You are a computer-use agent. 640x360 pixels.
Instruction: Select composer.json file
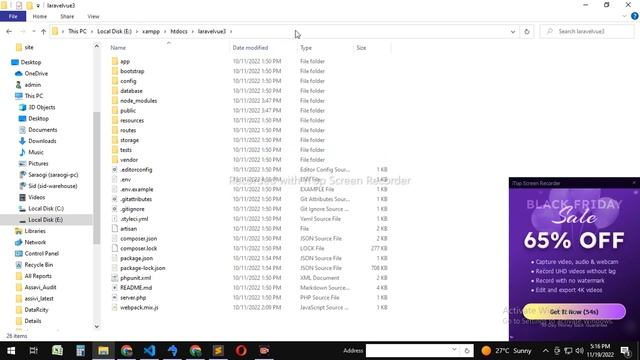click(138, 238)
